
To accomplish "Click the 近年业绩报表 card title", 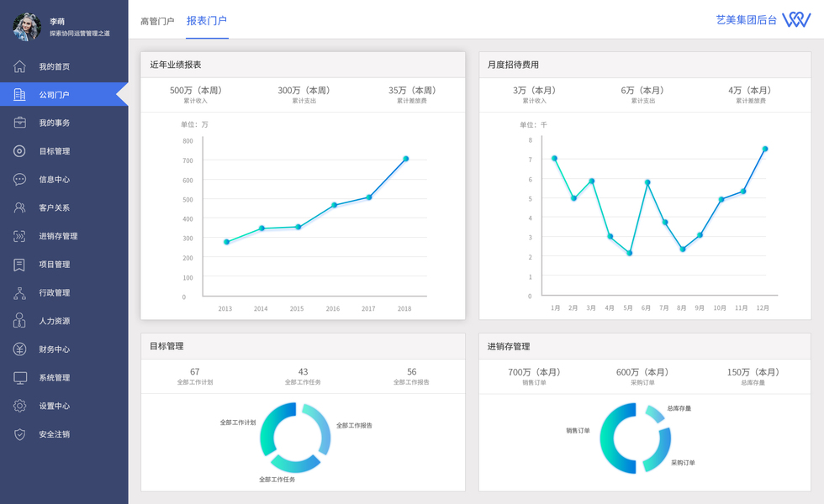I will tap(176, 65).
